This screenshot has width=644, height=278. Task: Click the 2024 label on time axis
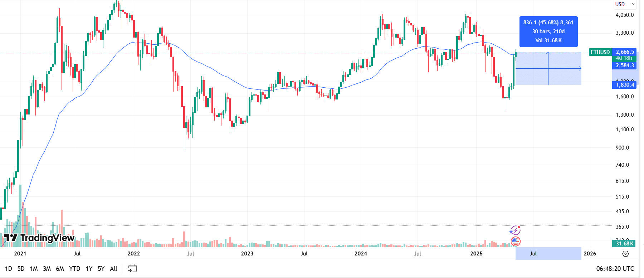pyautogui.click(x=361, y=254)
